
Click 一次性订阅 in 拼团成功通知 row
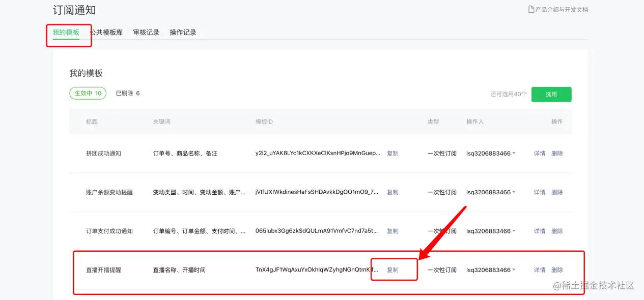[442, 154]
